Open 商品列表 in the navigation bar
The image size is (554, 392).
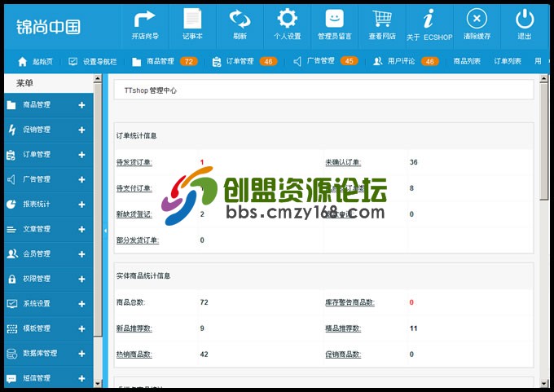(467, 61)
